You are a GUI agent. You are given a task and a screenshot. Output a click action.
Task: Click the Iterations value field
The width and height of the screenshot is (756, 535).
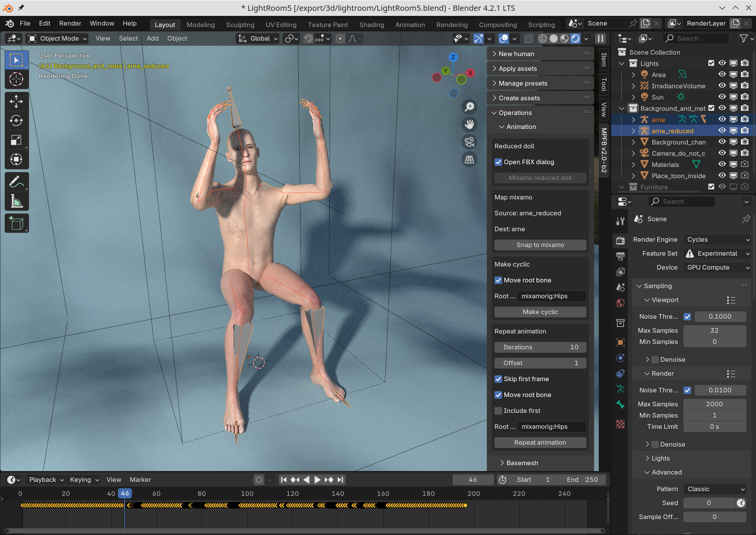(540, 347)
